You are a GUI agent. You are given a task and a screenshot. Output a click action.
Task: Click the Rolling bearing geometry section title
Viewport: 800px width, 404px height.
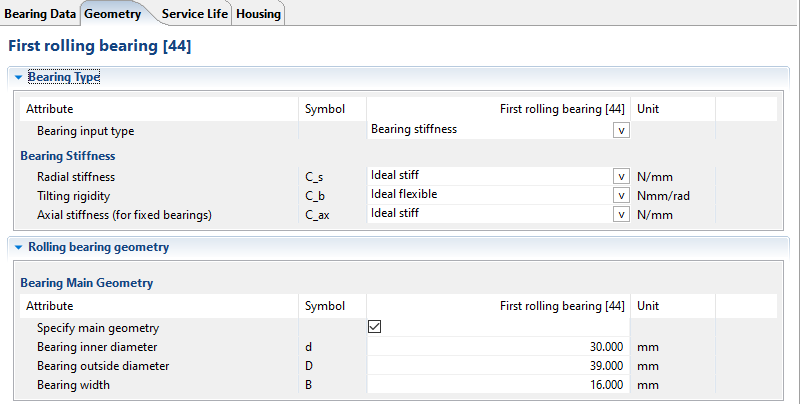tap(98, 247)
